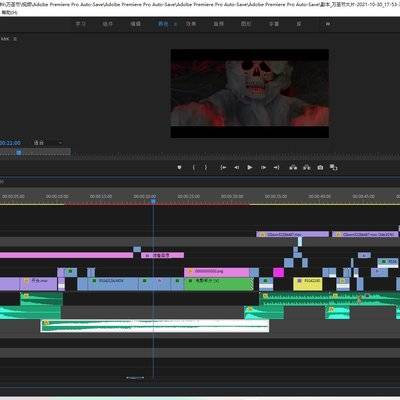Viewport: 400px width, 400px height.
Task: Open the workspace tab after the active one
Action: (x=191, y=24)
